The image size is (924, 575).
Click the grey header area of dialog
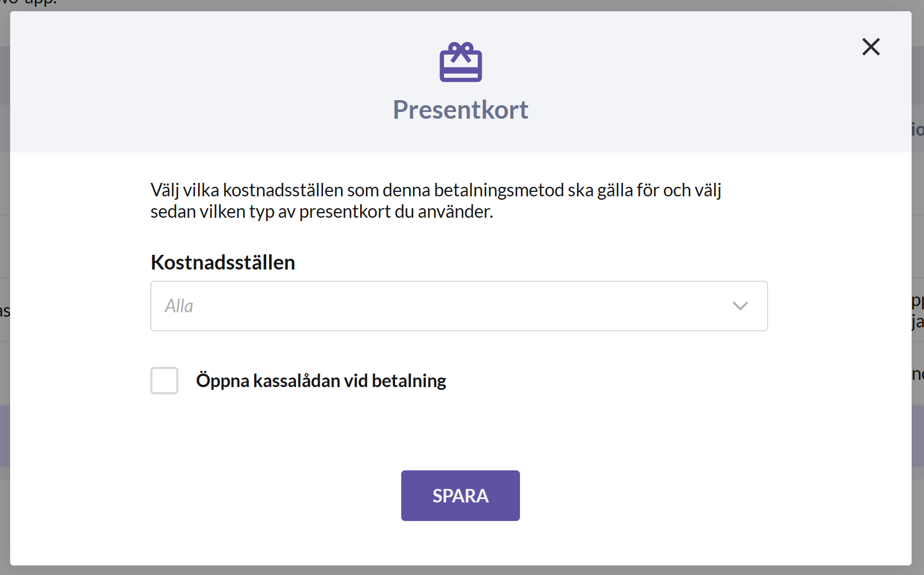225,82
